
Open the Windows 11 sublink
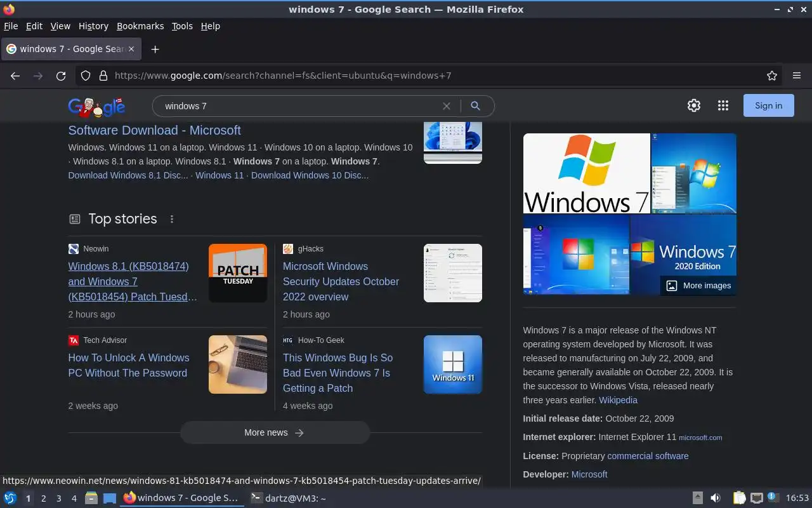coord(219,175)
